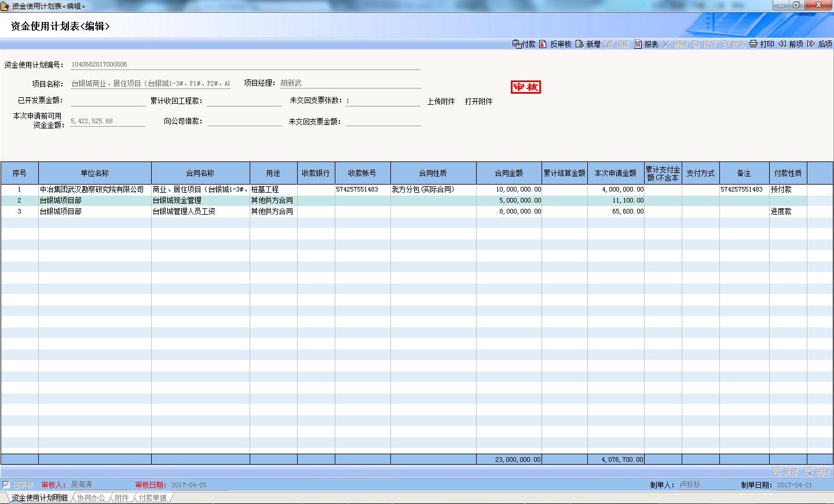
Task: Click the 已开发票金额 input field
Action: (108, 101)
